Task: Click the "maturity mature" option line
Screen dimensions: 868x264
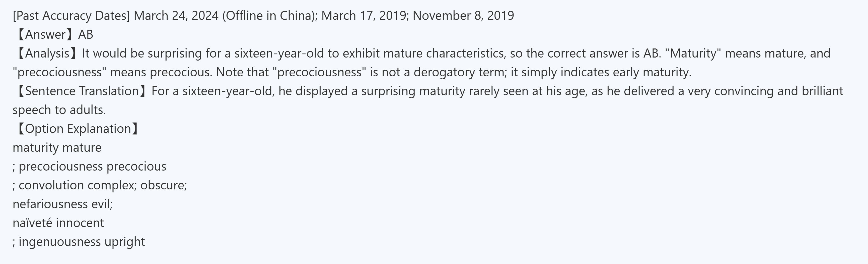Action: click(57, 148)
